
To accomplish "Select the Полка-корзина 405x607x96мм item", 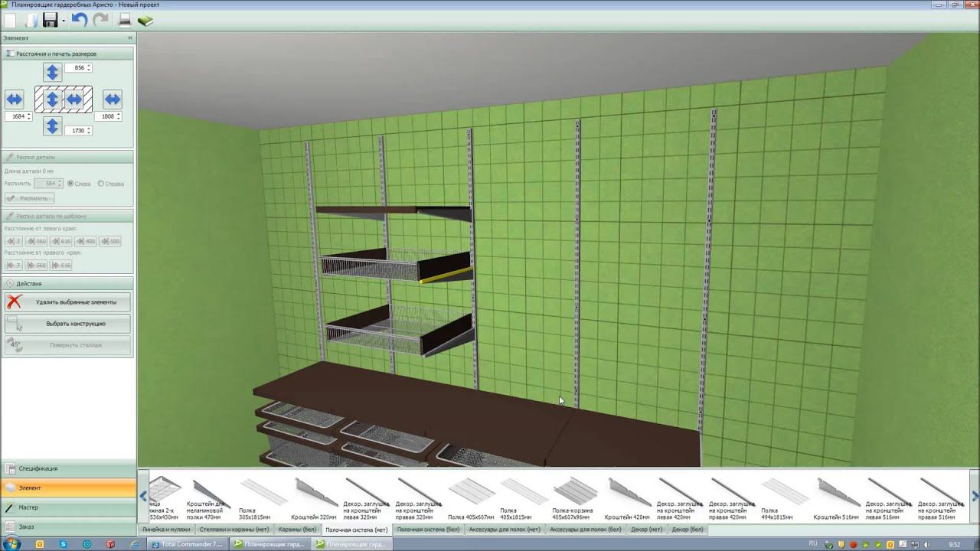I will point(575,497).
